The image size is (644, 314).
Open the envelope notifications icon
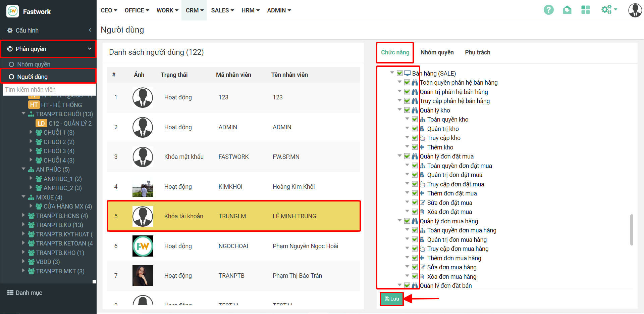(567, 10)
